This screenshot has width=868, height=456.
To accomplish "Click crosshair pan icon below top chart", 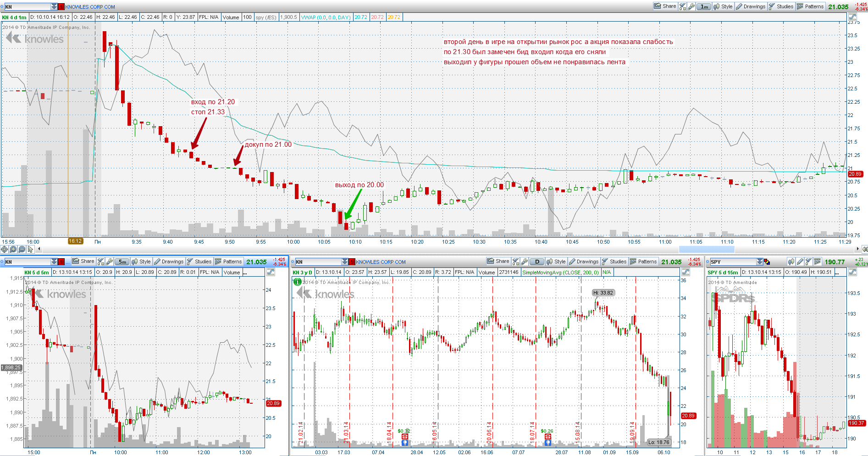I will pyautogui.click(x=5, y=249).
